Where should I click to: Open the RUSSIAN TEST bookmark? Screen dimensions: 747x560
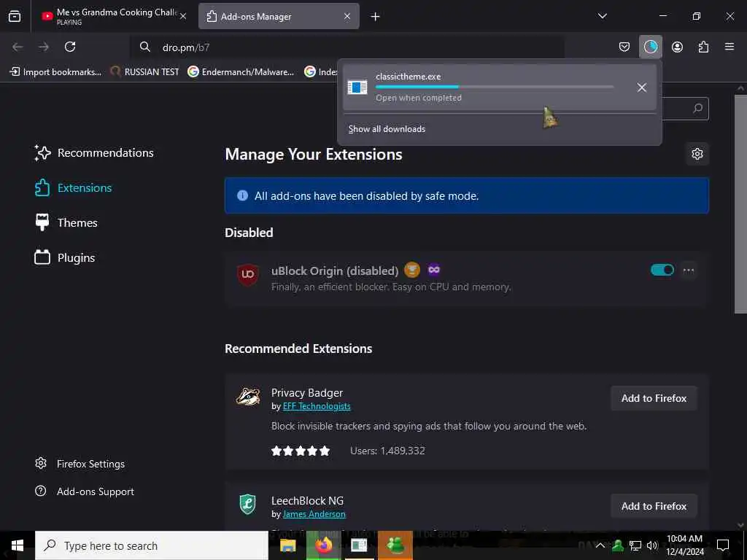point(144,72)
